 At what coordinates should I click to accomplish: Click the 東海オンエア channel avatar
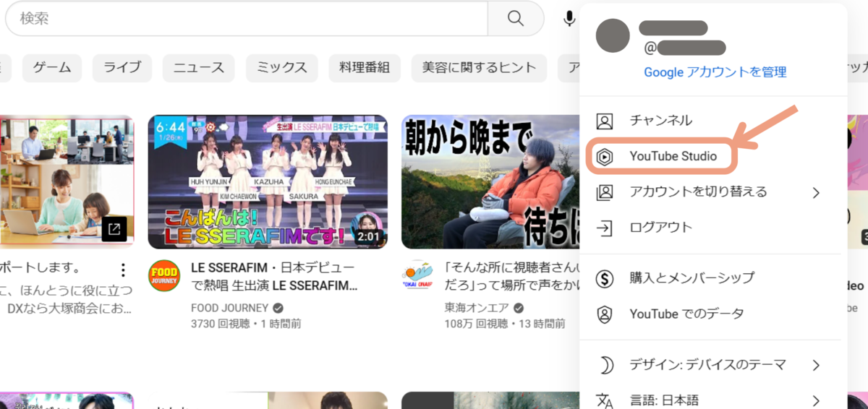point(417,275)
